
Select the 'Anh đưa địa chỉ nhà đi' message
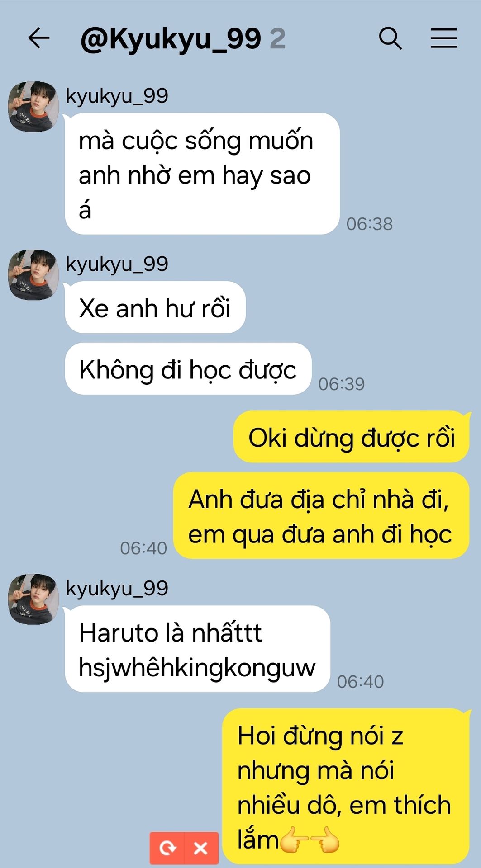pos(321,515)
